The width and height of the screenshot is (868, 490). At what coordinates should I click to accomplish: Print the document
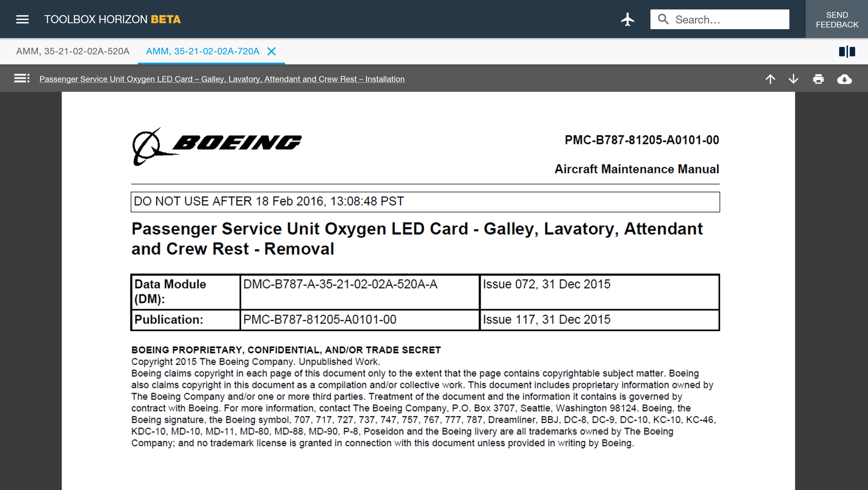click(818, 79)
